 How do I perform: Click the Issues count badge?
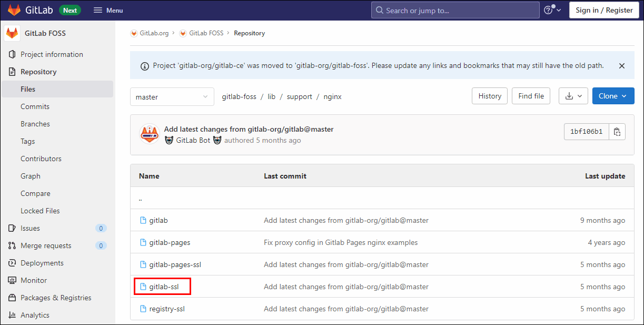(101, 228)
